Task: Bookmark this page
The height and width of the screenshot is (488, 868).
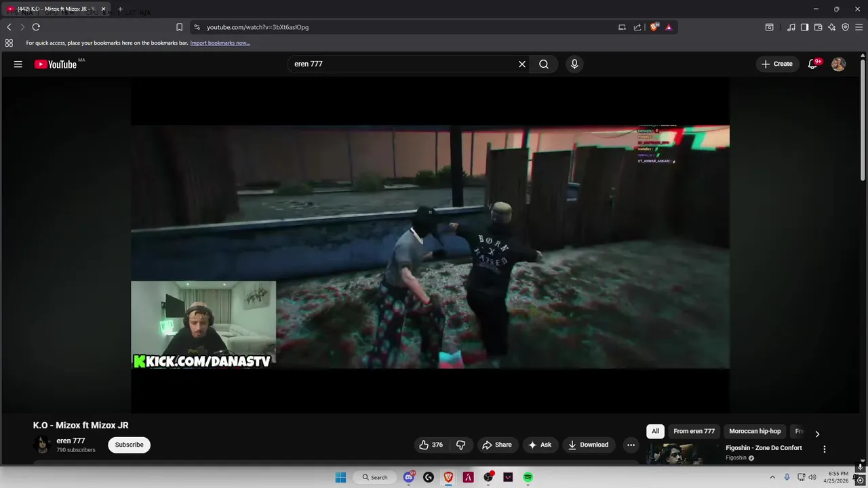Action: (x=179, y=27)
